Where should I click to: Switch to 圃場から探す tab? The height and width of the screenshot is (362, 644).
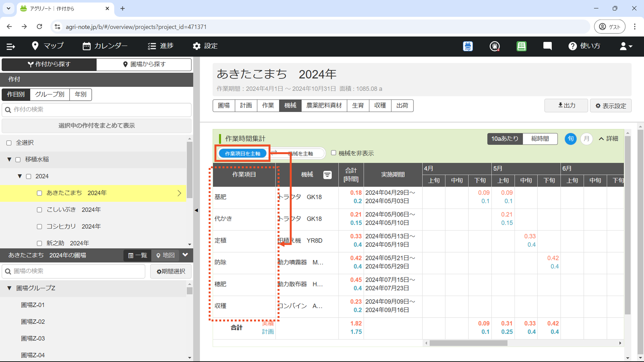(144, 64)
